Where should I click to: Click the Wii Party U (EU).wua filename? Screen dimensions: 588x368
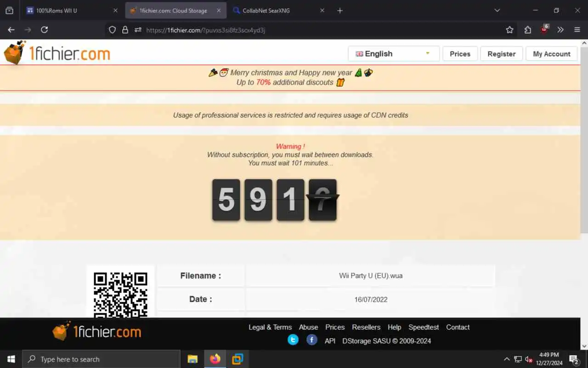(371, 276)
